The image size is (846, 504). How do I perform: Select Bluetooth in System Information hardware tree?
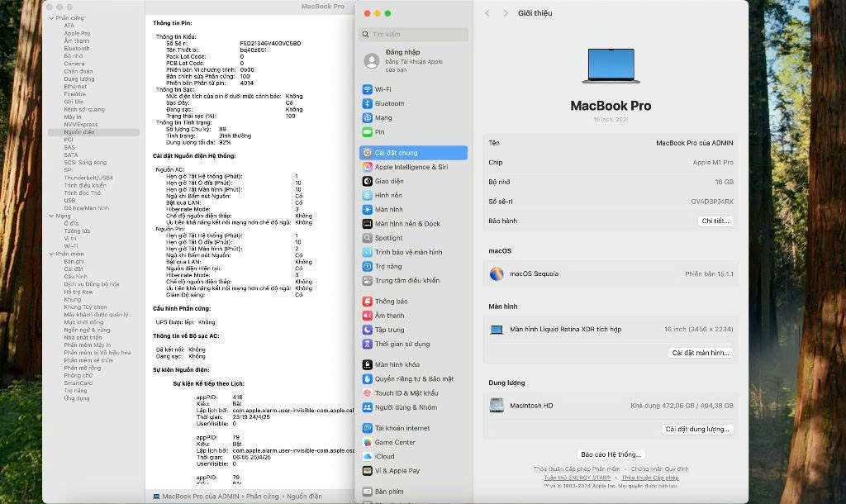(77, 49)
